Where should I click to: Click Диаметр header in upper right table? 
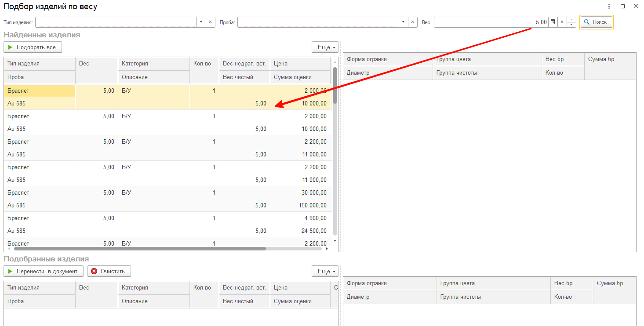[388, 73]
